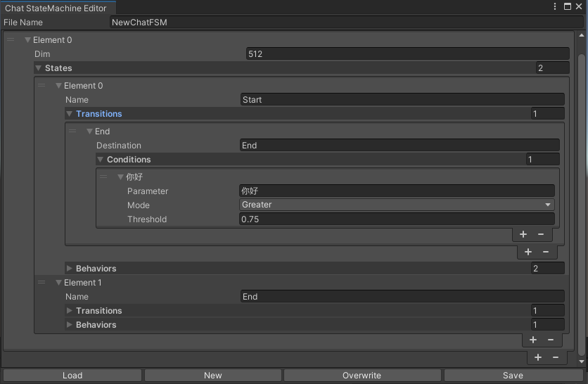The width and height of the screenshot is (588, 384).
Task: Edit the Start state's Transitions count field
Action: point(547,114)
